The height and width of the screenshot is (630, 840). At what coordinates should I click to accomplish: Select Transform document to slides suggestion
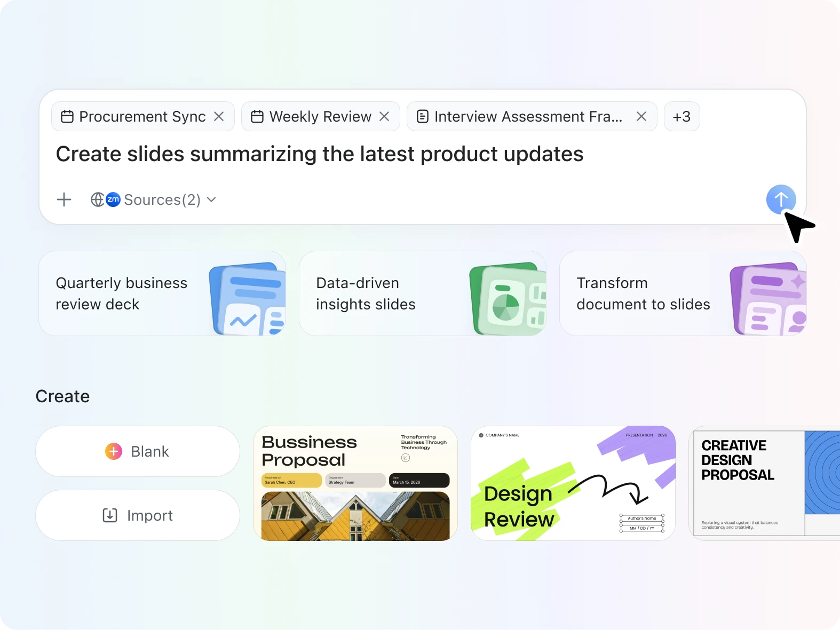point(683,293)
